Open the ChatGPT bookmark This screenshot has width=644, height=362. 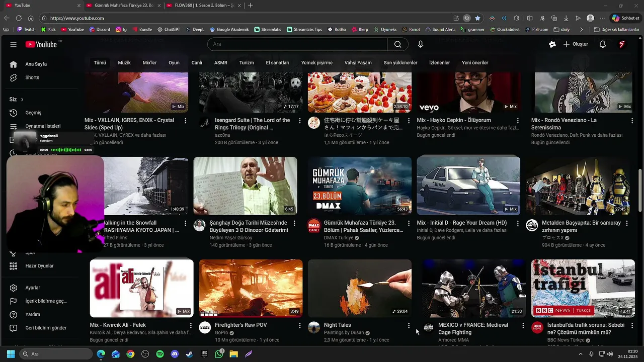pyautogui.click(x=169, y=30)
